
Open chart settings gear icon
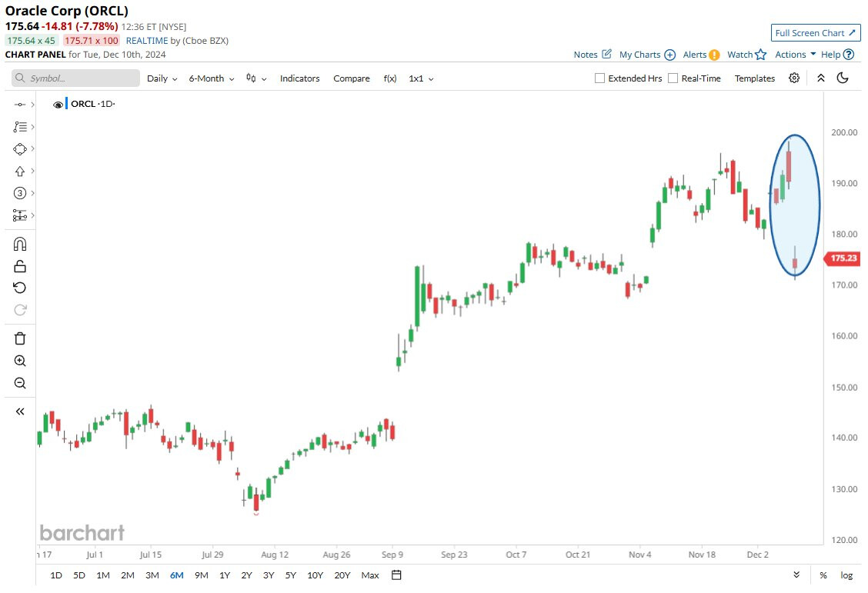tap(794, 78)
